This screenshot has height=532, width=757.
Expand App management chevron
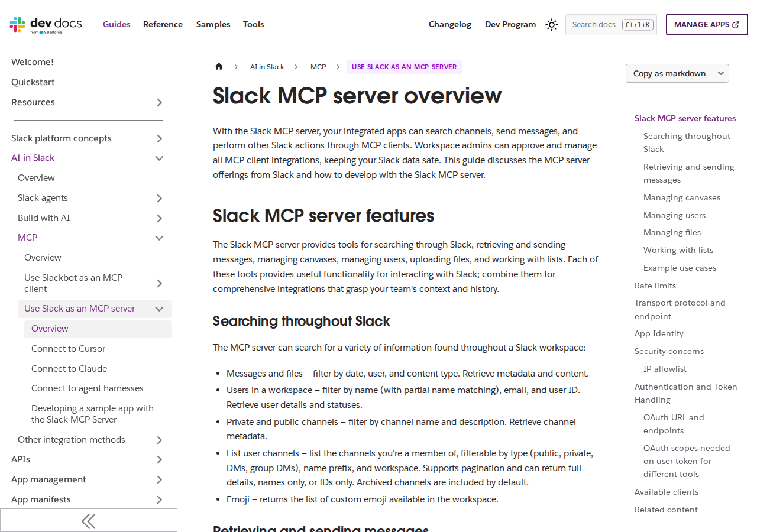[159, 479]
